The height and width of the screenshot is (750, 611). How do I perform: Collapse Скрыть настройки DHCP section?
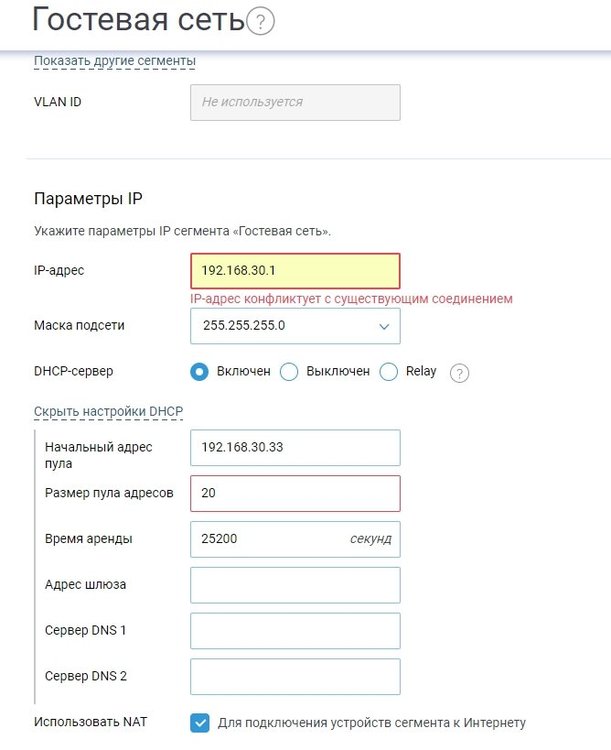109,411
